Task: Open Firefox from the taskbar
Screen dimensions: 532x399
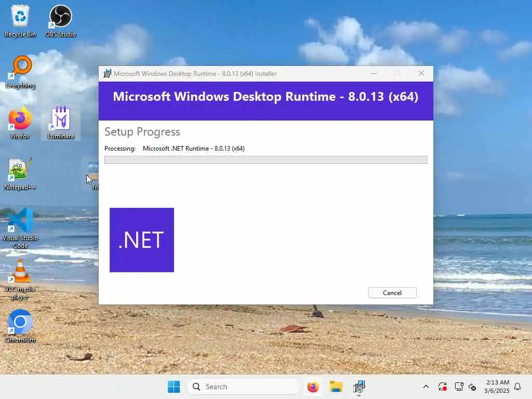Action: coord(313,387)
